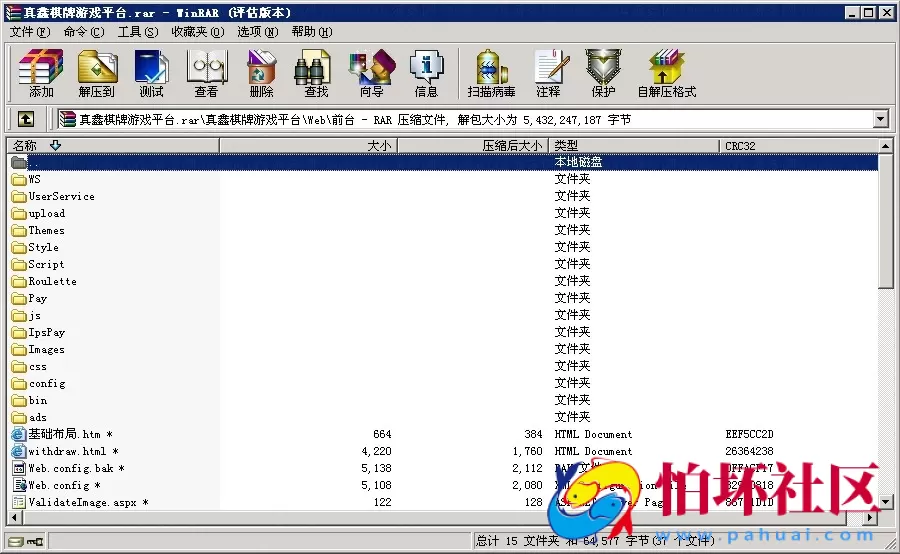The image size is (900, 554).
Task: Open the 命令(C) menu
Action: pos(84,32)
